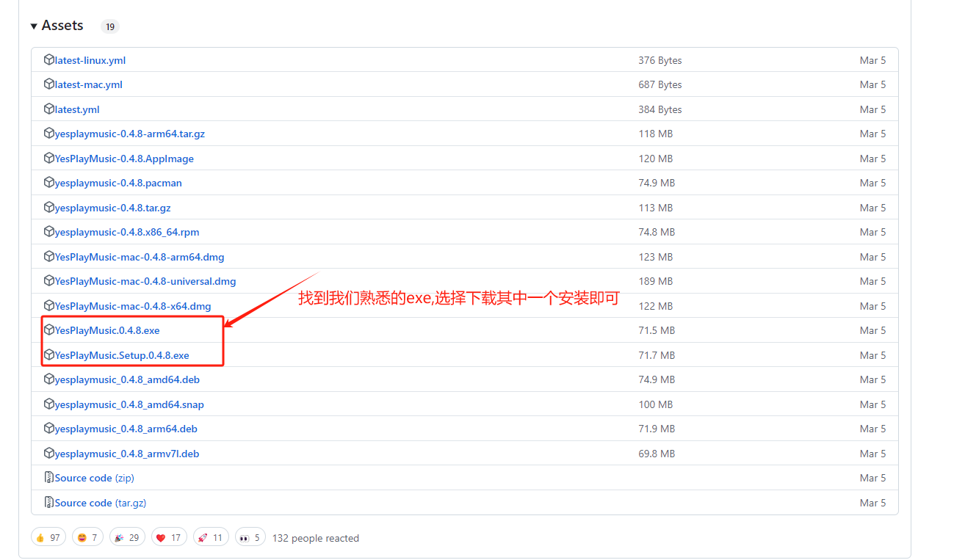The image size is (954, 560).
Task: Toggle hooray reaction with 29
Action: tap(127, 537)
